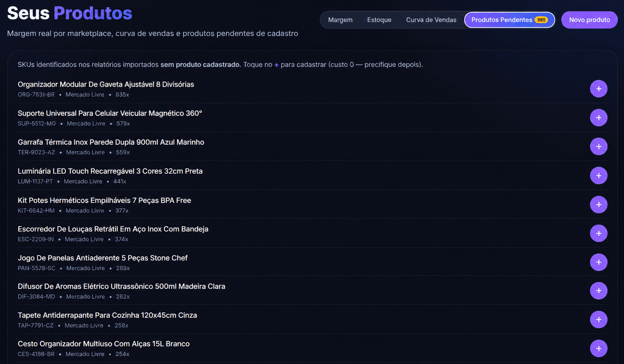The width and height of the screenshot is (624, 364).
Task: Add Luminária LED Touch Recarregável product
Action: point(599,176)
